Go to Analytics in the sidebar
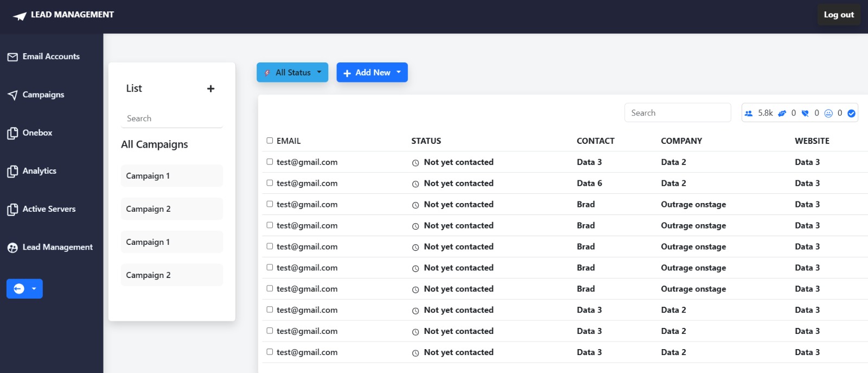 [39, 170]
